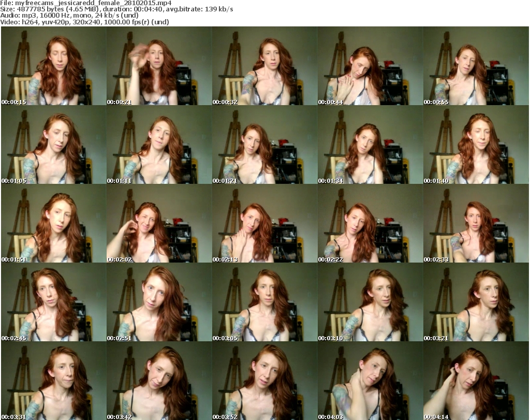
Task: Click the Video h264 info line
Action: [x=84, y=22]
